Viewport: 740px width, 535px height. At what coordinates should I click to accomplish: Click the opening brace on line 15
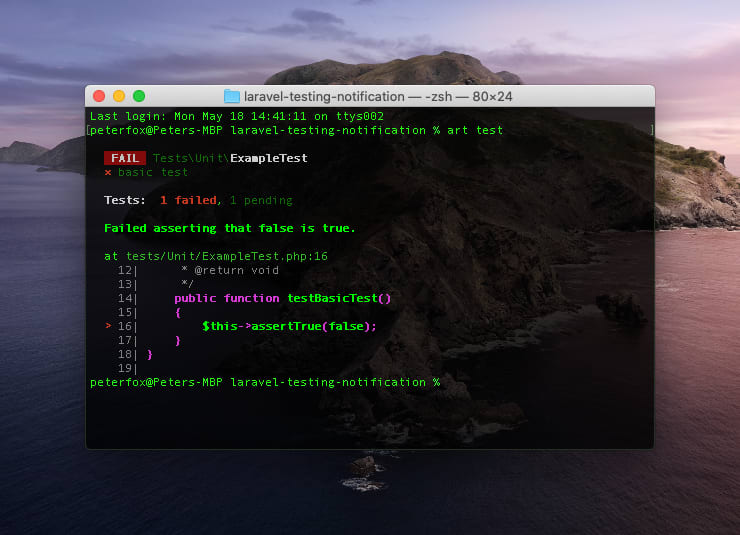178,312
